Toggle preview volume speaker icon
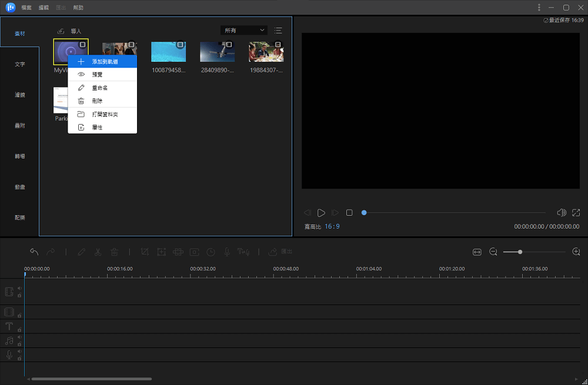Viewport: 588px width, 385px height. pyautogui.click(x=561, y=213)
